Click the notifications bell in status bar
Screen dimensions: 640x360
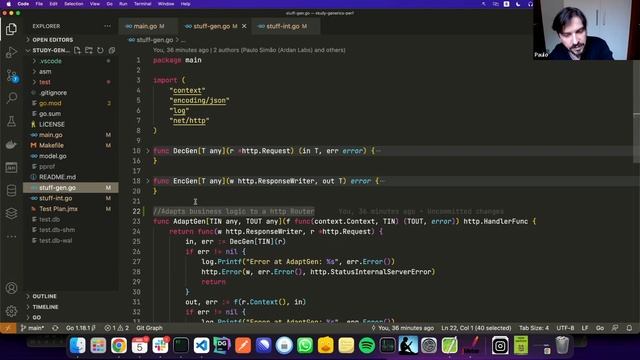tap(629, 328)
